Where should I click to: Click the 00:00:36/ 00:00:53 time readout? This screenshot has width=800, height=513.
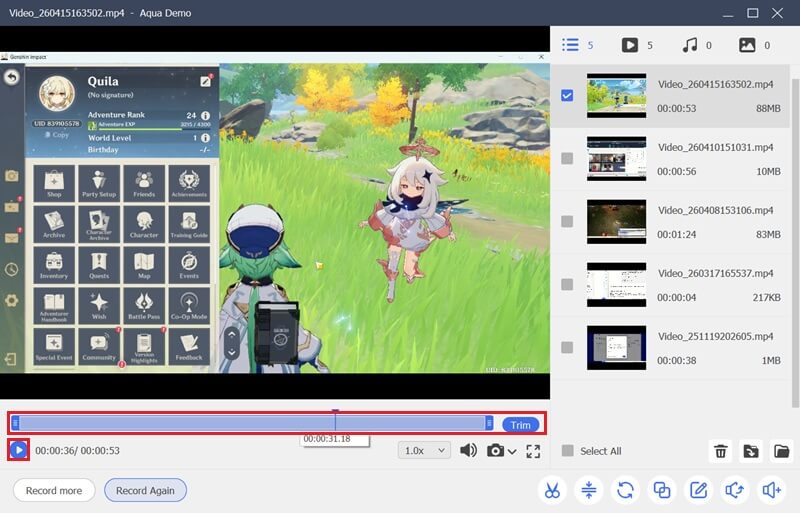point(78,451)
